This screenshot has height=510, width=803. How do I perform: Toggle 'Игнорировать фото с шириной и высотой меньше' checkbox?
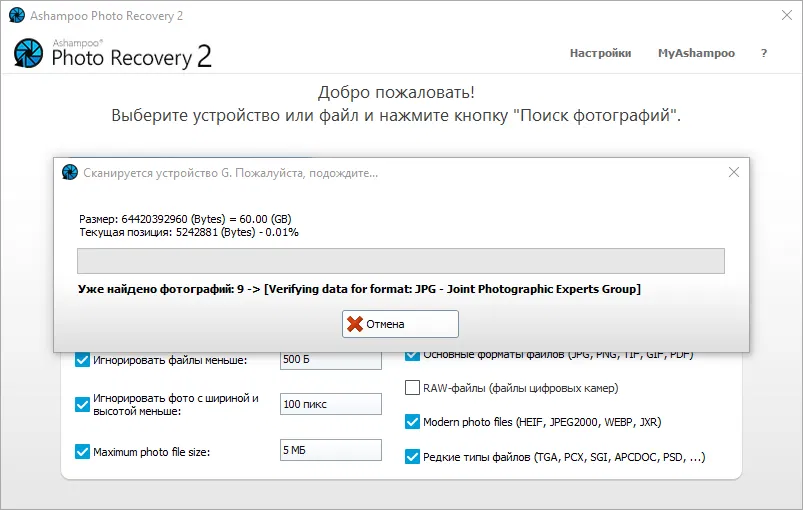click(82, 405)
